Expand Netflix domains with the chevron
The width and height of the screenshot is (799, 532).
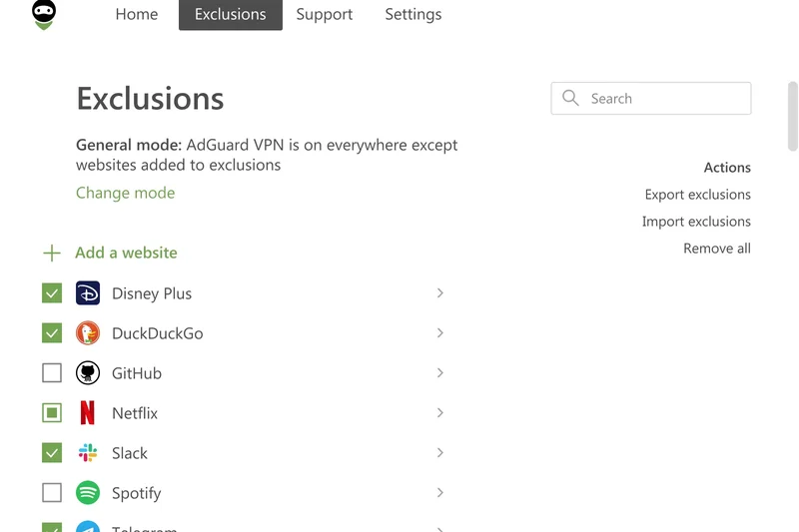[x=440, y=413]
